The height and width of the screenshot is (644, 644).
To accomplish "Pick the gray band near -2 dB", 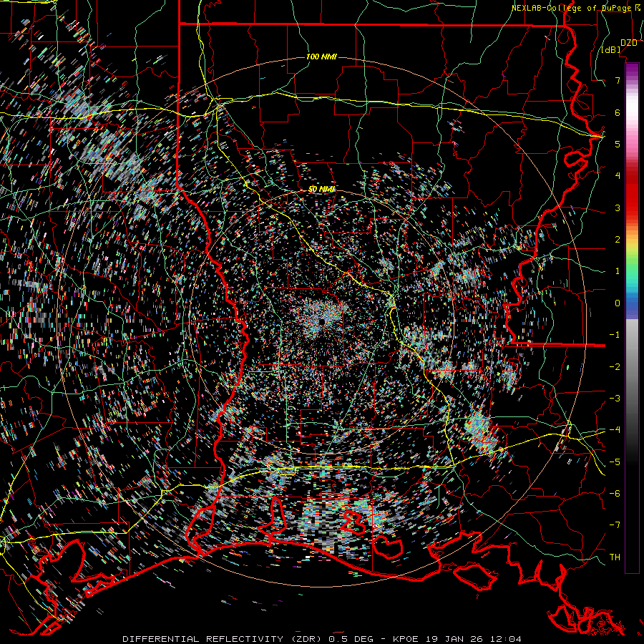I will point(632,366).
